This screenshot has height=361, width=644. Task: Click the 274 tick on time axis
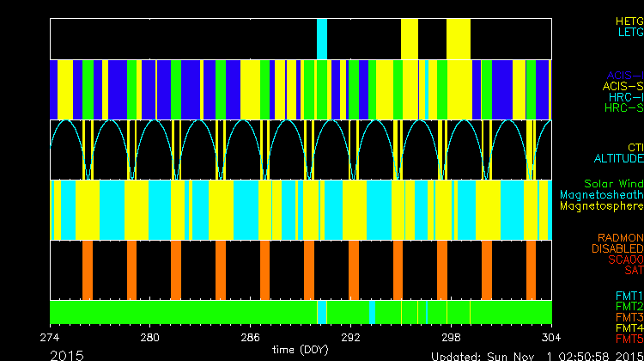point(50,337)
